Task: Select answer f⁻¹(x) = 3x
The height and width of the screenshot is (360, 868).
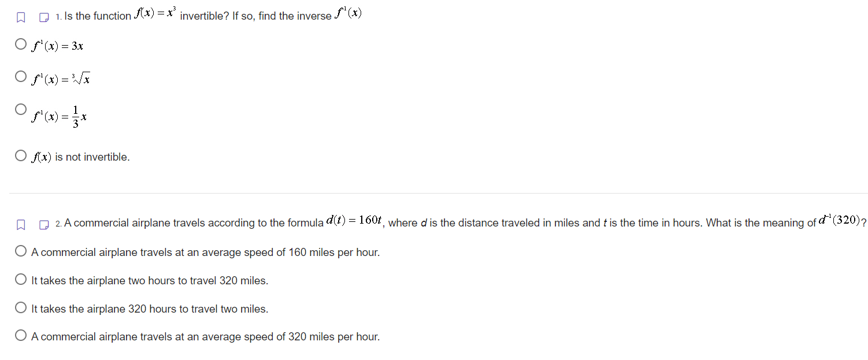Action: pos(20,43)
